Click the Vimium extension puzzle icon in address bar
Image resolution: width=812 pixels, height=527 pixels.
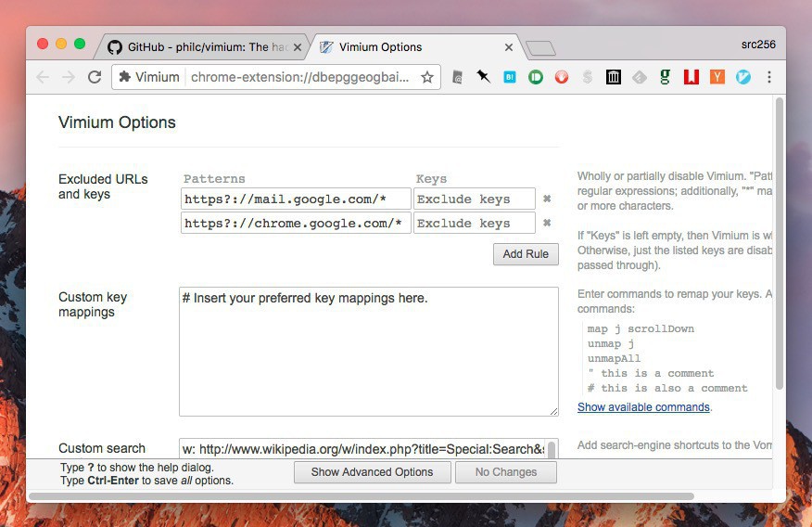tap(125, 77)
